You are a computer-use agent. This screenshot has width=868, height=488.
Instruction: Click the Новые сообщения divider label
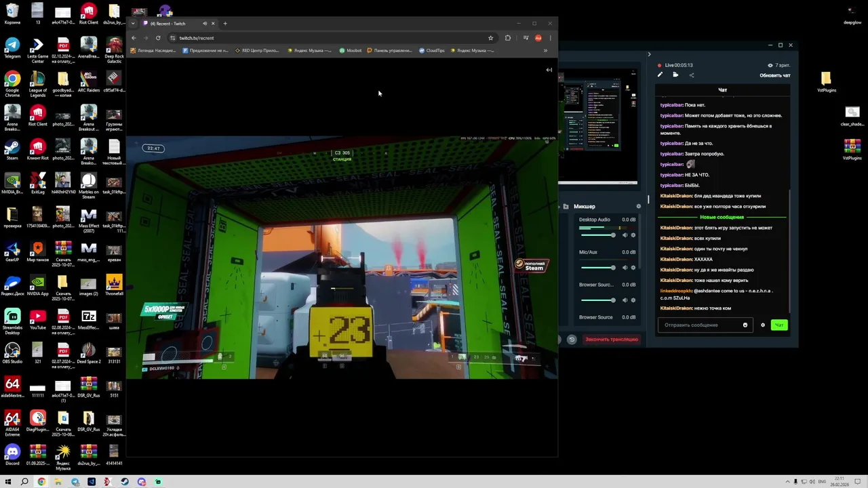click(x=722, y=217)
